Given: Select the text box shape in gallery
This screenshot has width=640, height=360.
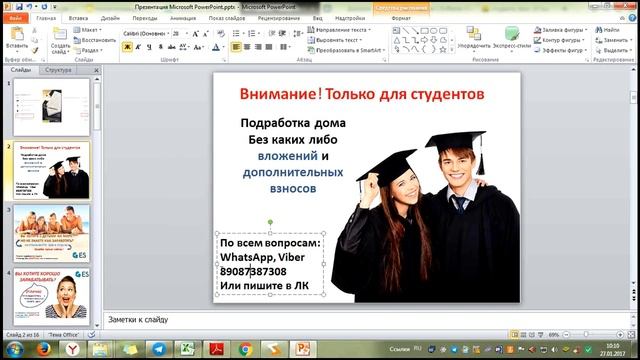Looking at the screenshot, I should [x=396, y=31].
